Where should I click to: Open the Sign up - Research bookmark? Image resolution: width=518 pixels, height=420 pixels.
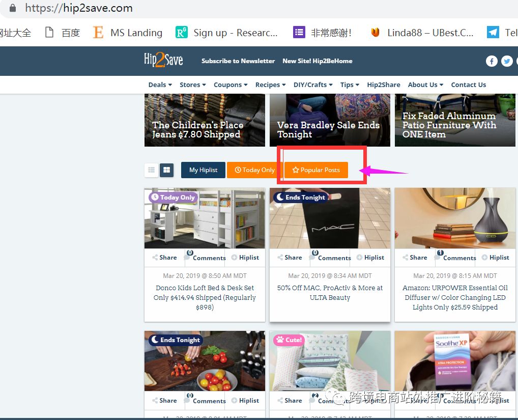pyautogui.click(x=226, y=33)
